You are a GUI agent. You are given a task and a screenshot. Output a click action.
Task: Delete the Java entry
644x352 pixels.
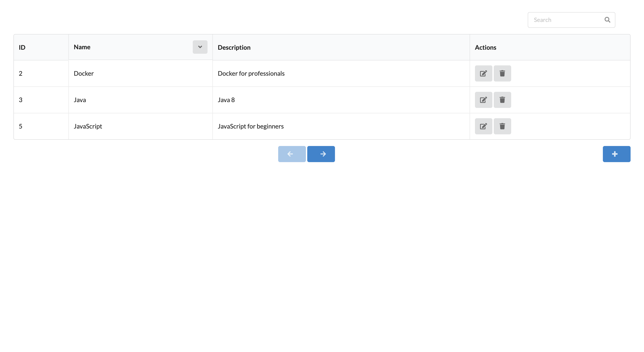[502, 100]
